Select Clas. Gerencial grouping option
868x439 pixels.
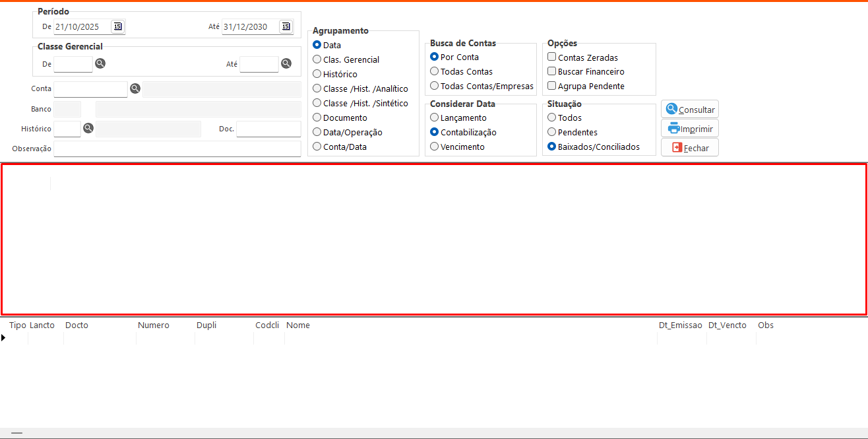coord(317,59)
